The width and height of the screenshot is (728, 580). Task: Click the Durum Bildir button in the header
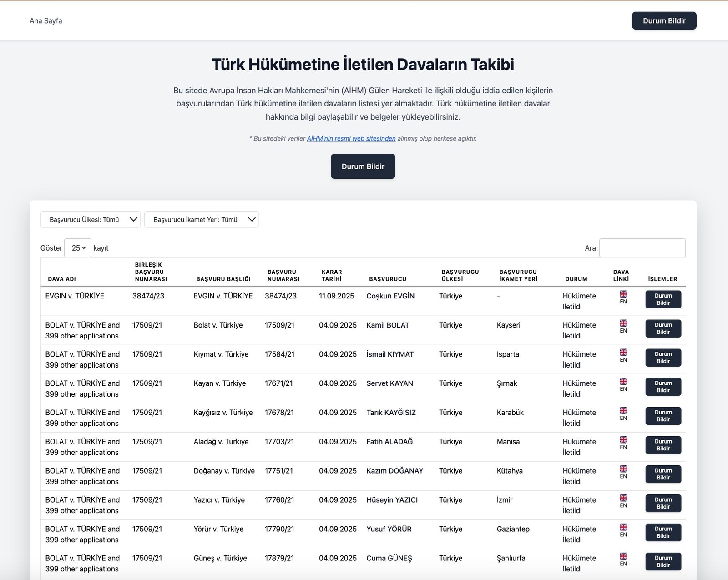pos(664,21)
